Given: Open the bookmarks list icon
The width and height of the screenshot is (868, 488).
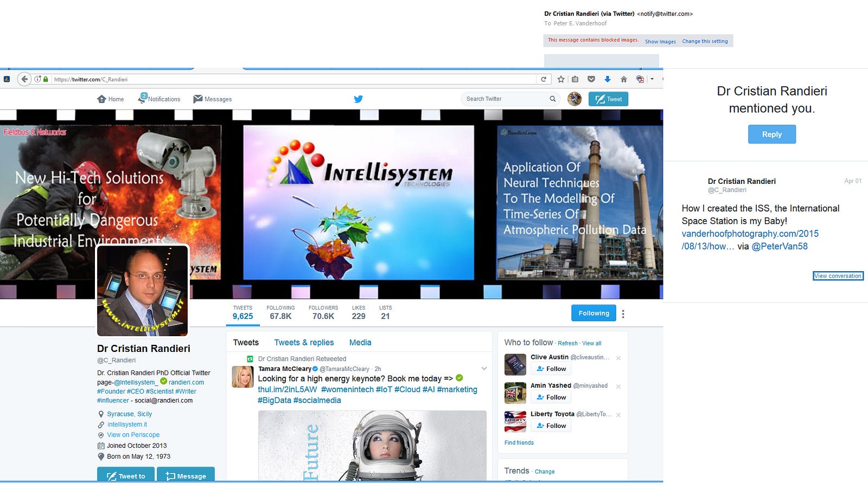Looking at the screenshot, I should 575,79.
